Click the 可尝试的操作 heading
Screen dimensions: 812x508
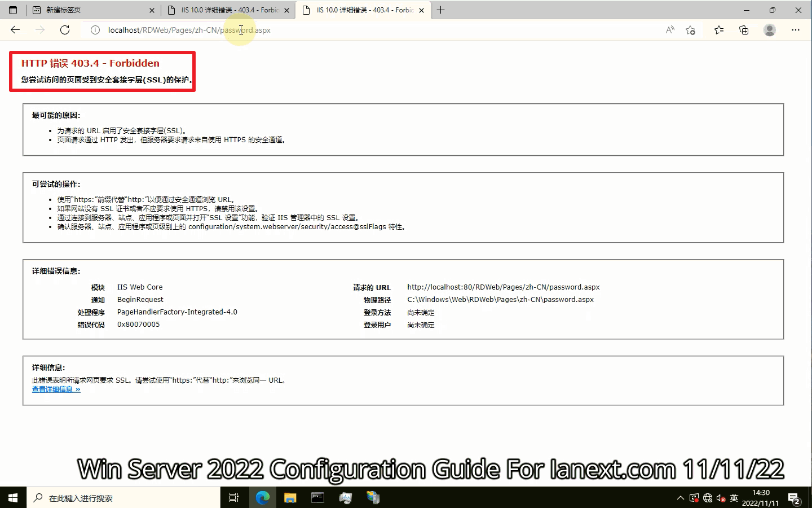(x=56, y=184)
